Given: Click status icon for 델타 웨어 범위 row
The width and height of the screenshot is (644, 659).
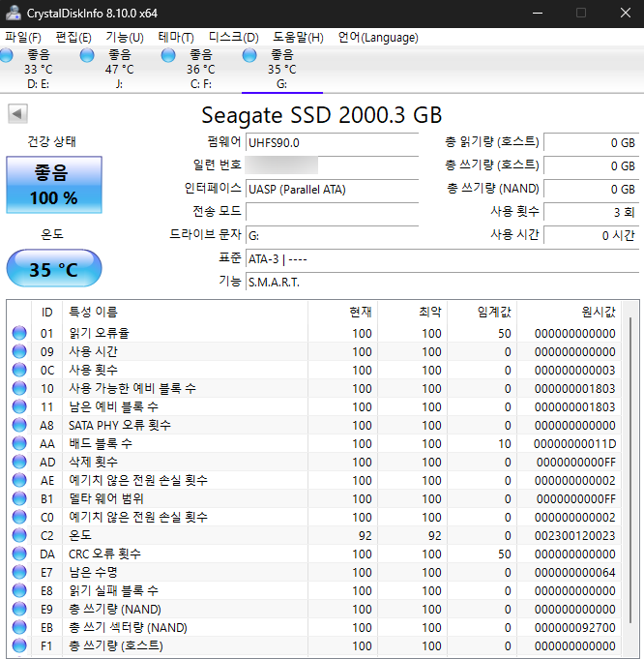Looking at the screenshot, I should point(19,498).
